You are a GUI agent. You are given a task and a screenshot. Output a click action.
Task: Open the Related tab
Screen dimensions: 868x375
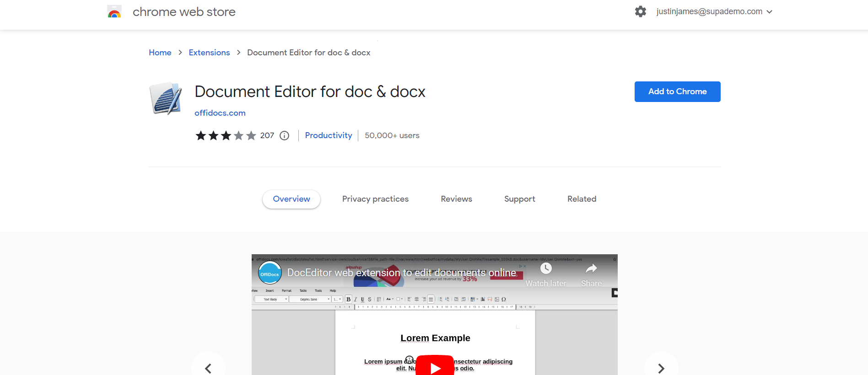[582, 199]
